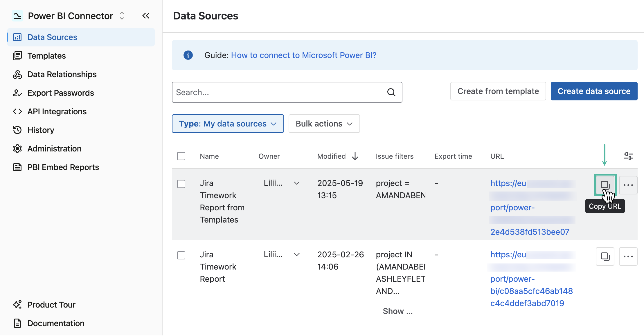Click the info icon in guide banner
The height and width of the screenshot is (336, 644).
click(x=188, y=55)
